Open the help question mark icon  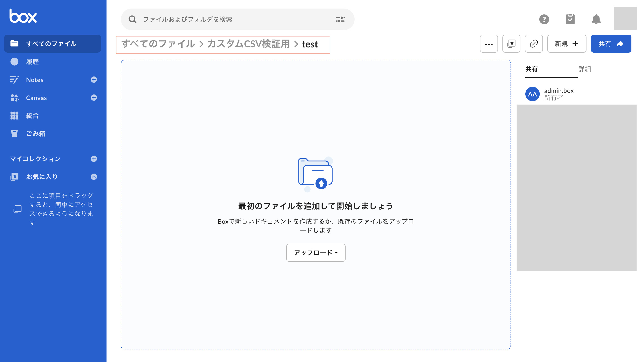[544, 19]
